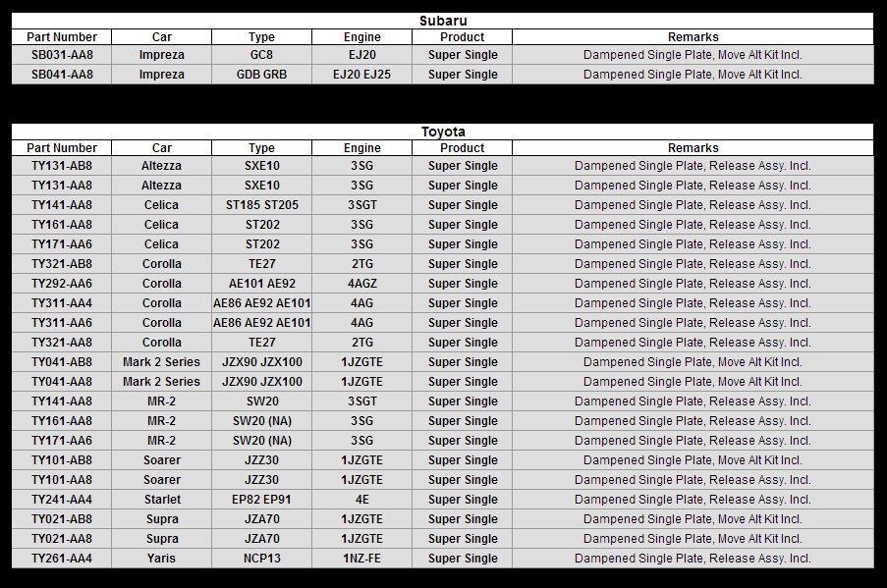Click the "EP82 EP91" type cell

coord(261,500)
